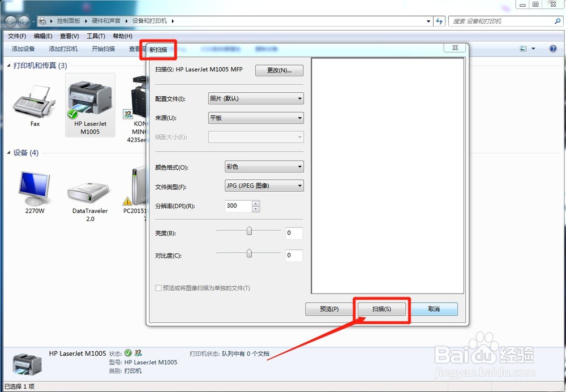Image resolution: width=566 pixels, height=392 pixels.
Task: Click the contrast value input field
Action: pos(294,255)
